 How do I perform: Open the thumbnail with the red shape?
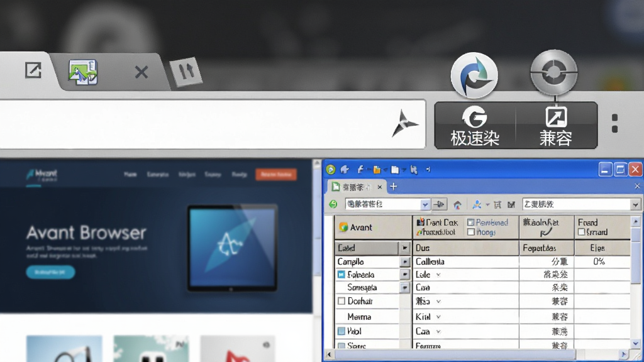pyautogui.click(x=237, y=348)
